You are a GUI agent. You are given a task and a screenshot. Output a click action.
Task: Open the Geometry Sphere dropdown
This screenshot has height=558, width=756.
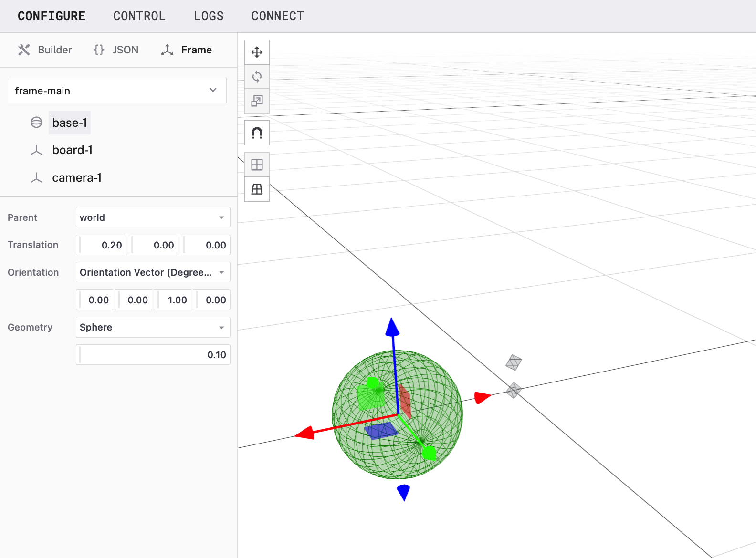(x=153, y=327)
